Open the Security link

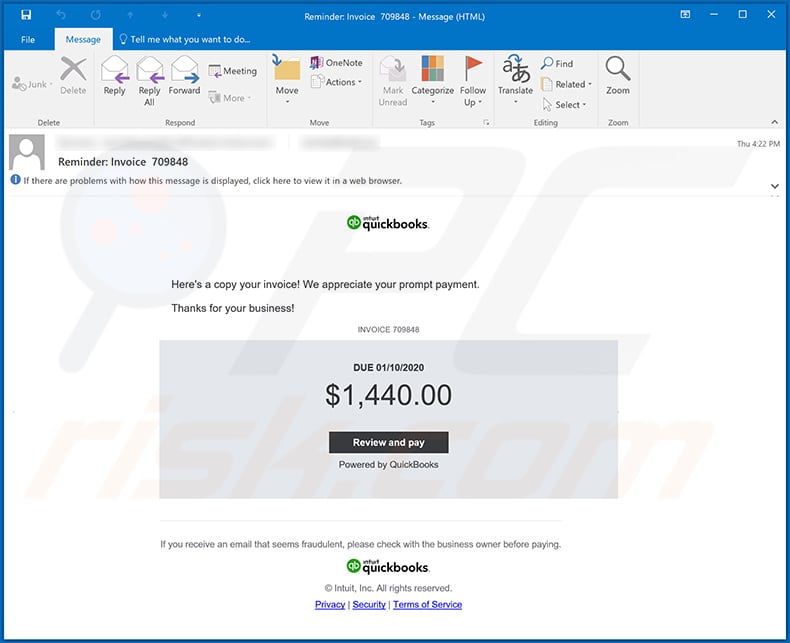tap(369, 604)
